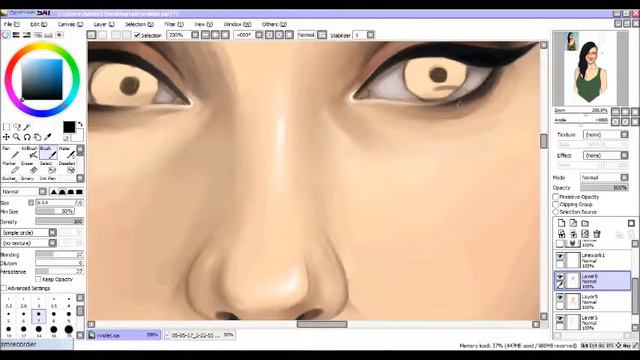The width and height of the screenshot is (640, 360).
Task: Switch to the violet.sai document tab
Action: 124,335
